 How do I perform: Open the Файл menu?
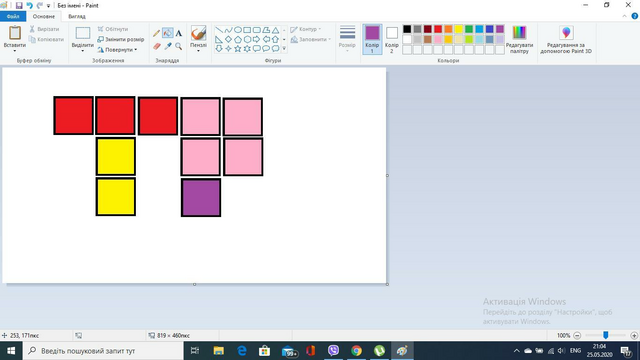coord(13,16)
